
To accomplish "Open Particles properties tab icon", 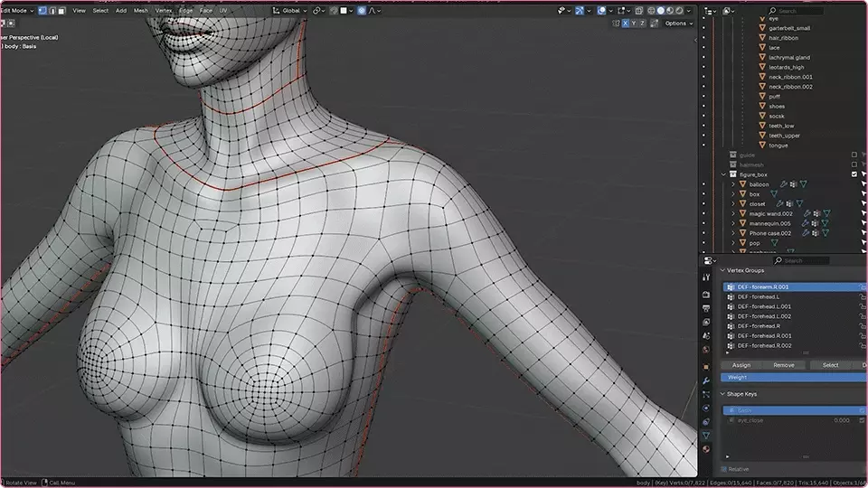I will coord(706,395).
